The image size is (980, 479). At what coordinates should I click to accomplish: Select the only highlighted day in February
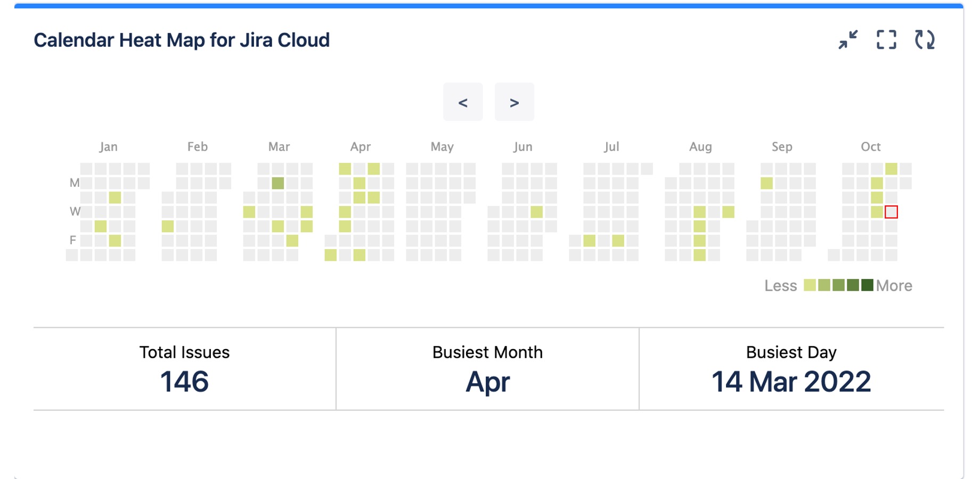pos(168,226)
